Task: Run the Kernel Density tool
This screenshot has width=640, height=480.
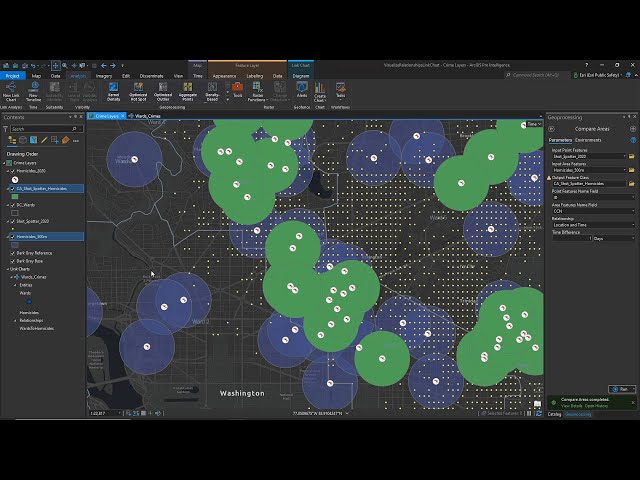Action: pyautogui.click(x=113, y=91)
